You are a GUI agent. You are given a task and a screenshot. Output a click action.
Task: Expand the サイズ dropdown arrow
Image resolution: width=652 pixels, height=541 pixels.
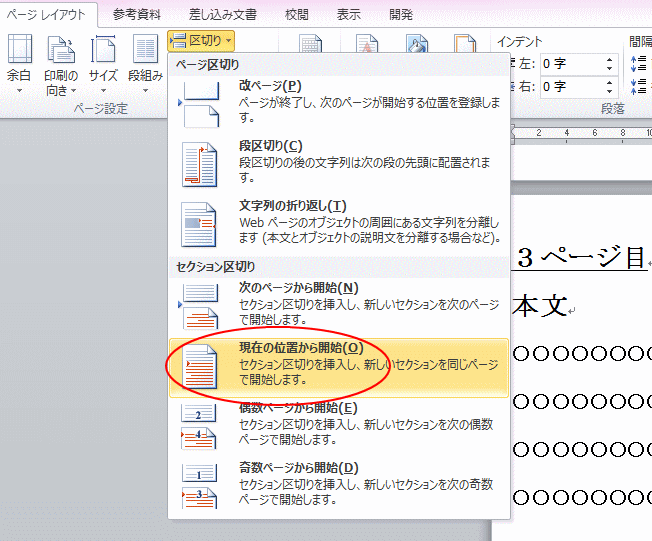pyautogui.click(x=104, y=90)
